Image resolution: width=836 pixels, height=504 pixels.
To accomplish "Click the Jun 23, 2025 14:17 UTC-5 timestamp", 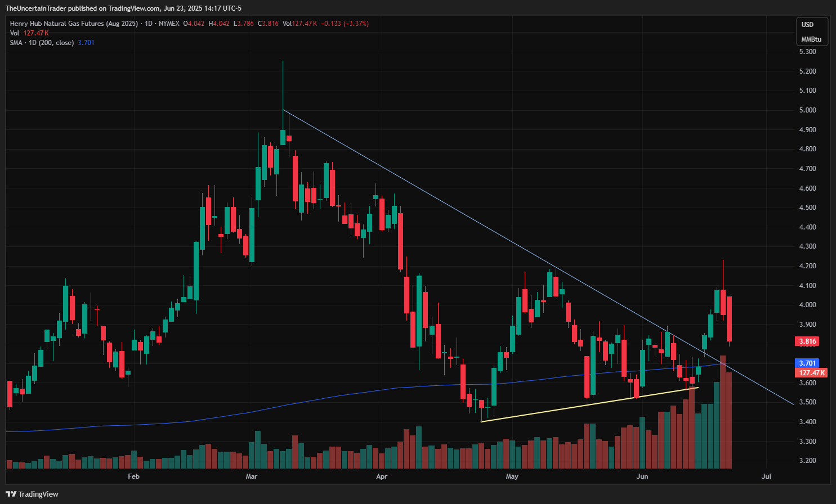I will 202,8.
